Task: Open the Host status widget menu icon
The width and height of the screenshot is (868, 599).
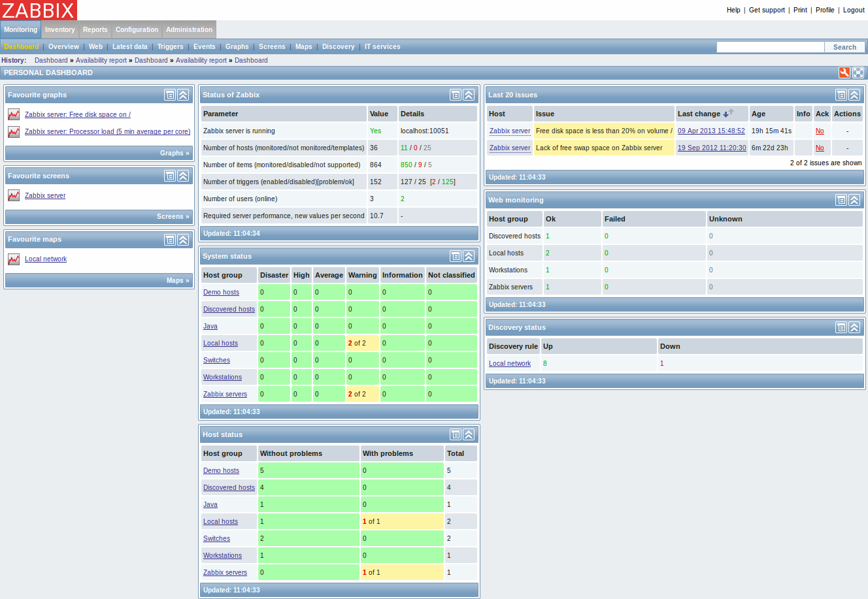Action: tap(456, 434)
